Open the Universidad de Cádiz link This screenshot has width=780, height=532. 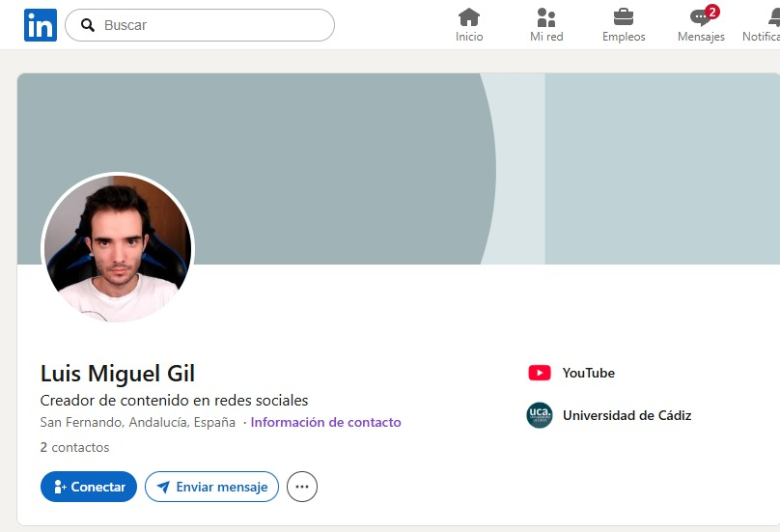point(627,415)
